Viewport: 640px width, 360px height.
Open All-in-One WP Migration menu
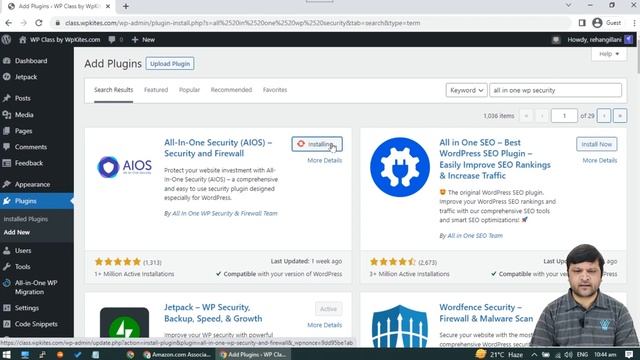[x=36, y=287]
